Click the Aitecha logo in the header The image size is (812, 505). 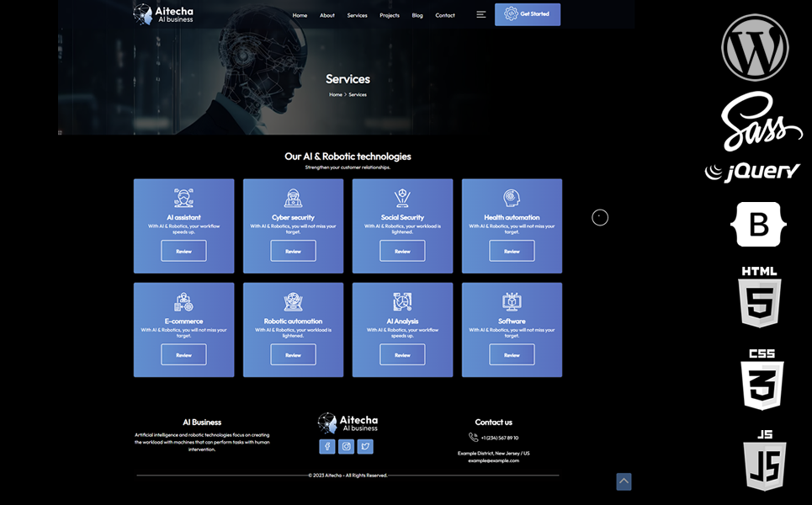click(x=164, y=14)
